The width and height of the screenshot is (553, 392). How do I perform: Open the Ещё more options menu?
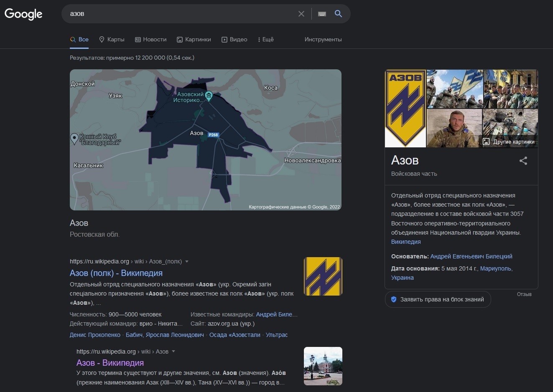(265, 40)
